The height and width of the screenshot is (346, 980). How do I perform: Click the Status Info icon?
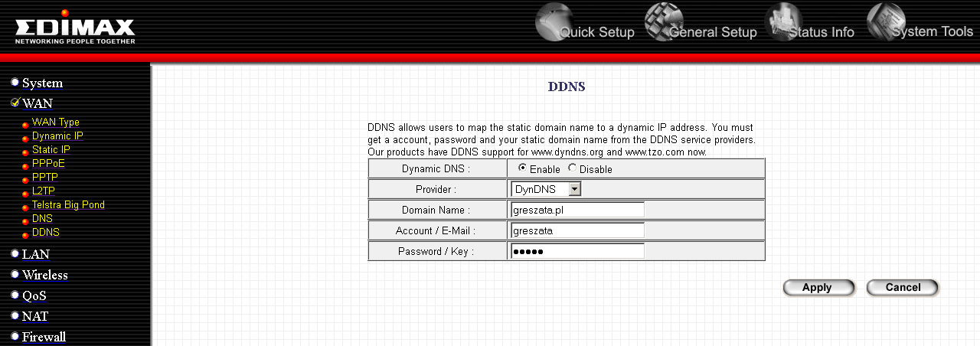tap(782, 21)
